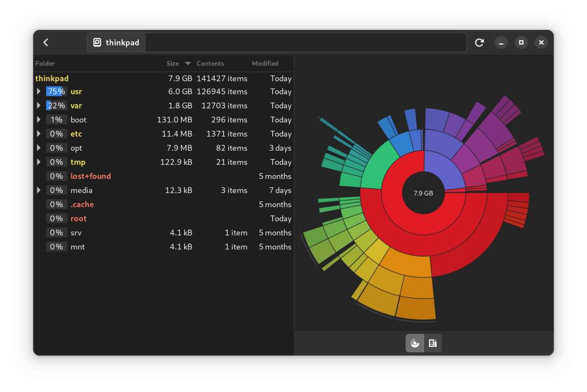The image size is (587, 392).
Task: Expand the media folder row
Action: [39, 190]
